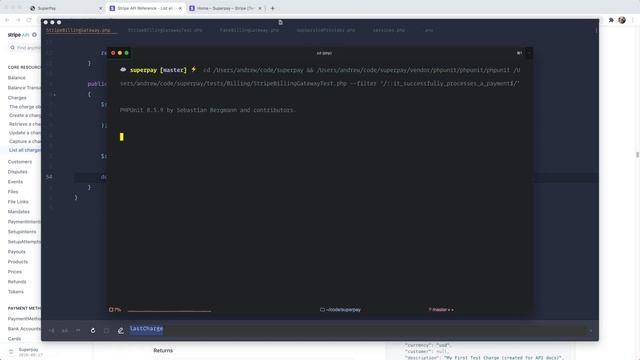Open the browser profile avatar

pos(622,20)
